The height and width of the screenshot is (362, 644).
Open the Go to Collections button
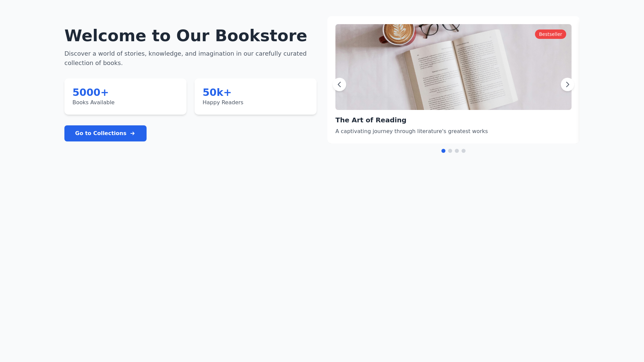pyautogui.click(x=105, y=133)
